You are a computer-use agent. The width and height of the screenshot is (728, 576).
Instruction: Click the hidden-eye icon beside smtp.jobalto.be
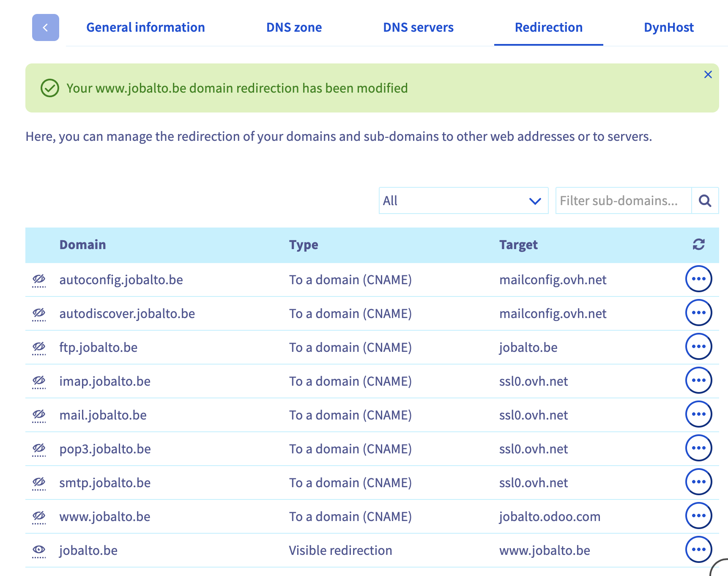point(39,483)
